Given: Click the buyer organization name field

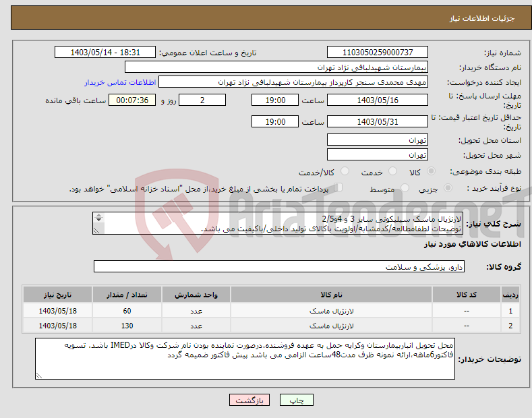Looking at the screenshot, I should click(x=276, y=67).
